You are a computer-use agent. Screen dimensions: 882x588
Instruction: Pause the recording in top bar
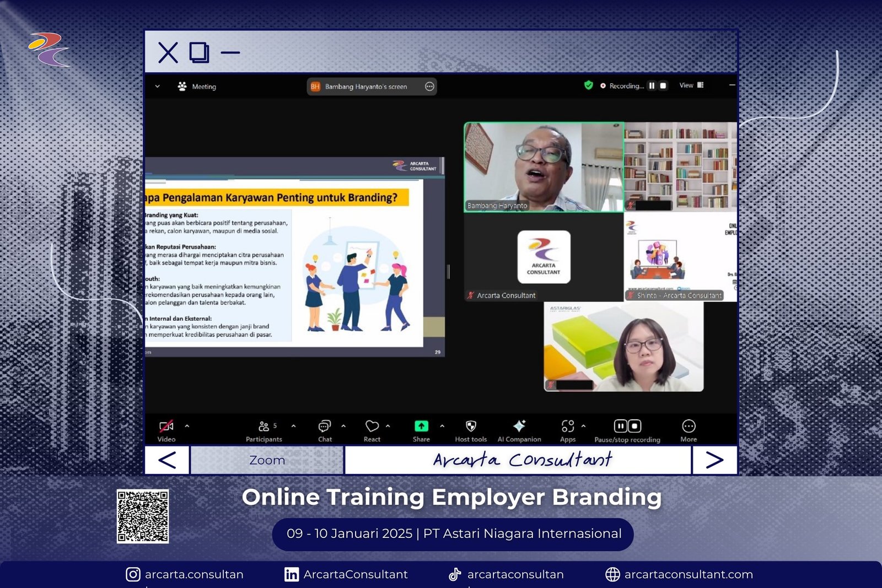pyautogui.click(x=652, y=86)
